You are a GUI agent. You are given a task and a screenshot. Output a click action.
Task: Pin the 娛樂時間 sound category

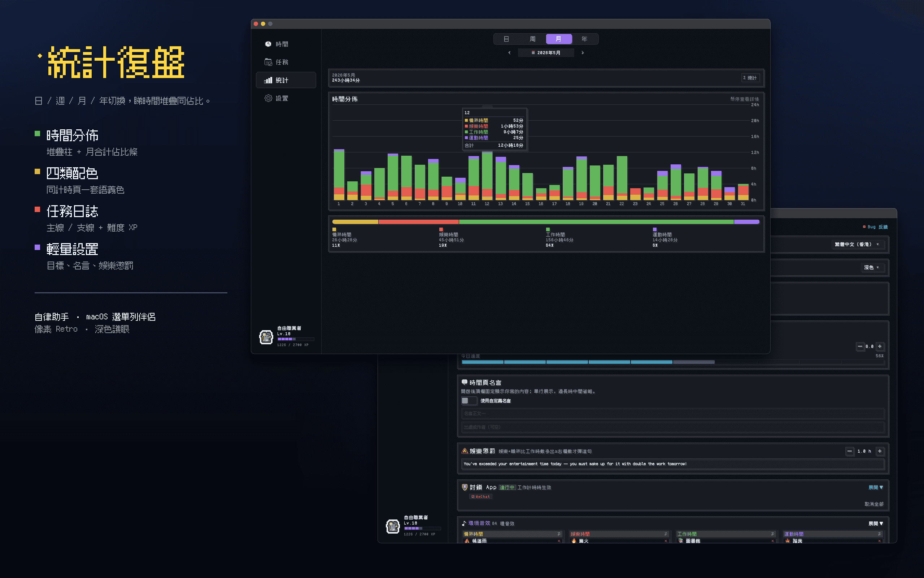[x=666, y=534]
